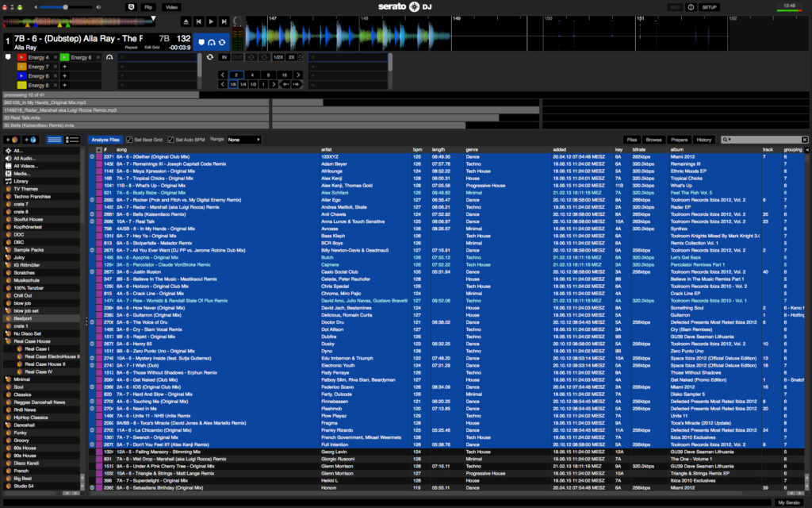Set the loop IN point
Image resolution: width=812 pixels, height=508 pixels.
(224, 57)
